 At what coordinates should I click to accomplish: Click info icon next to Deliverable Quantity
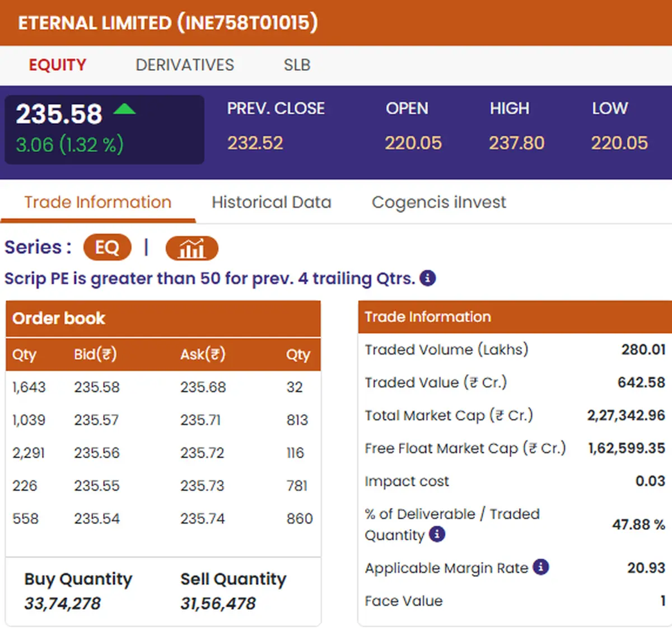437,534
